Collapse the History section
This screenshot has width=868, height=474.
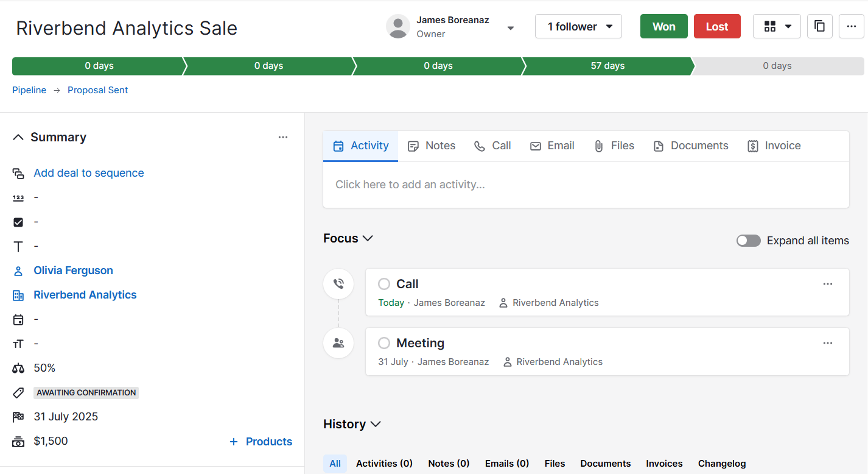click(x=376, y=424)
